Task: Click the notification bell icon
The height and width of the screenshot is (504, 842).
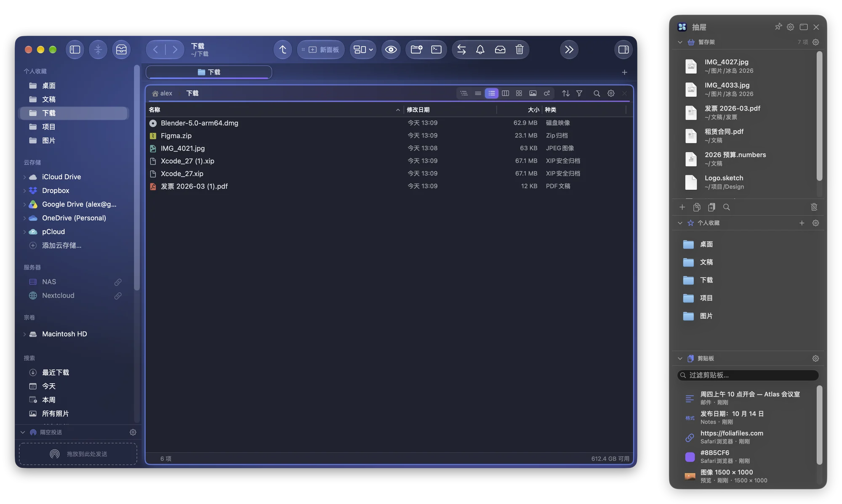Action: pyautogui.click(x=480, y=50)
